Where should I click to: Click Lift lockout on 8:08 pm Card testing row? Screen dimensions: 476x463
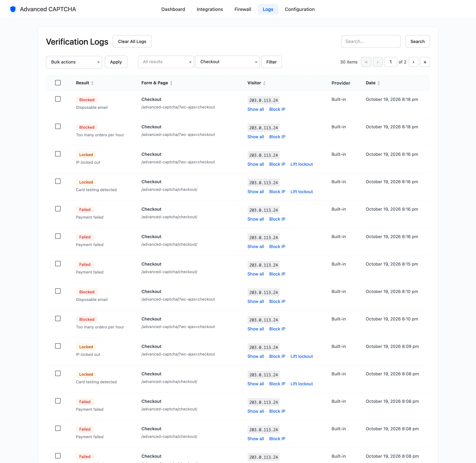(x=301, y=384)
